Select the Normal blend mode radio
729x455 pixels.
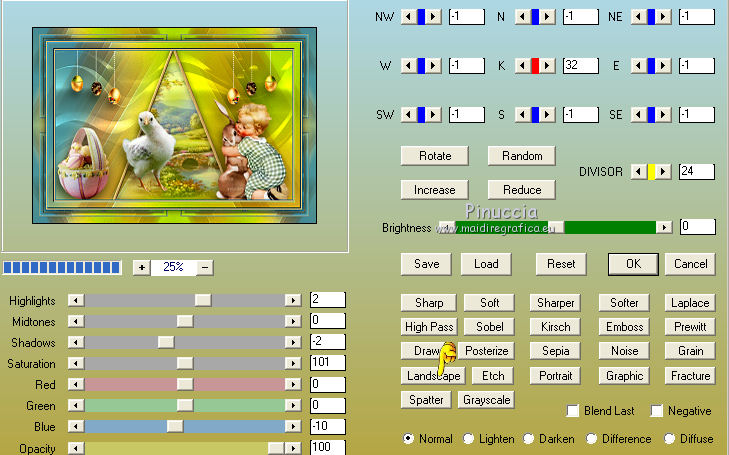408,438
